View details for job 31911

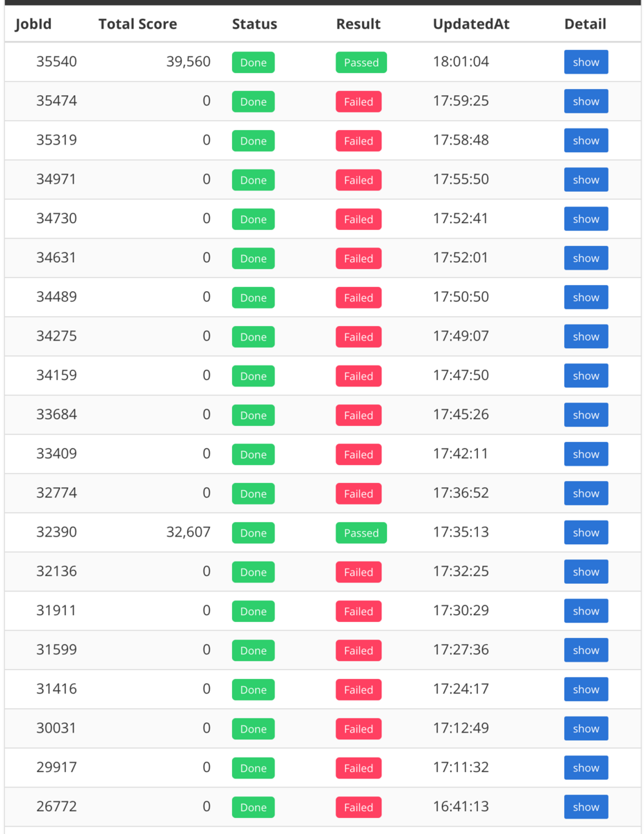click(586, 611)
